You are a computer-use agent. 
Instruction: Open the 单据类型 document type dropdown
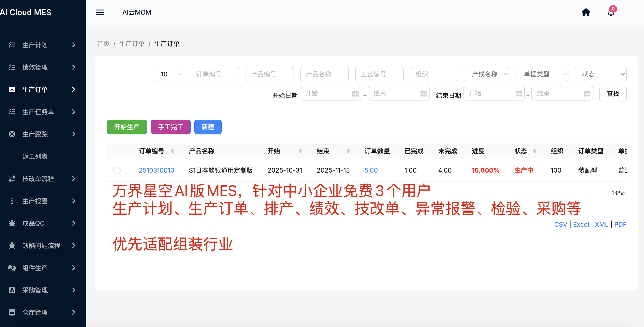pos(543,74)
